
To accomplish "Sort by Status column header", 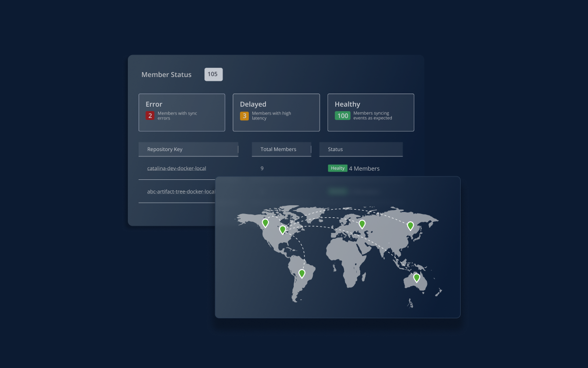I will [335, 149].
